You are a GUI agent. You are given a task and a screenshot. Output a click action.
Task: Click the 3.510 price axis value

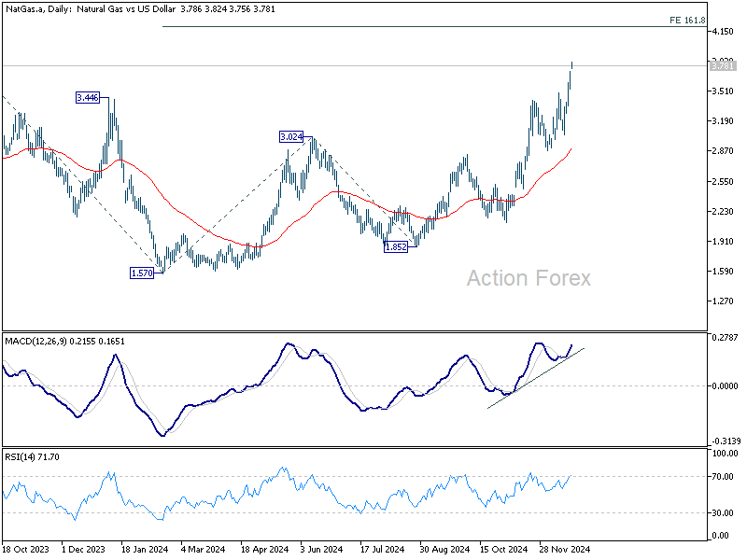point(723,91)
